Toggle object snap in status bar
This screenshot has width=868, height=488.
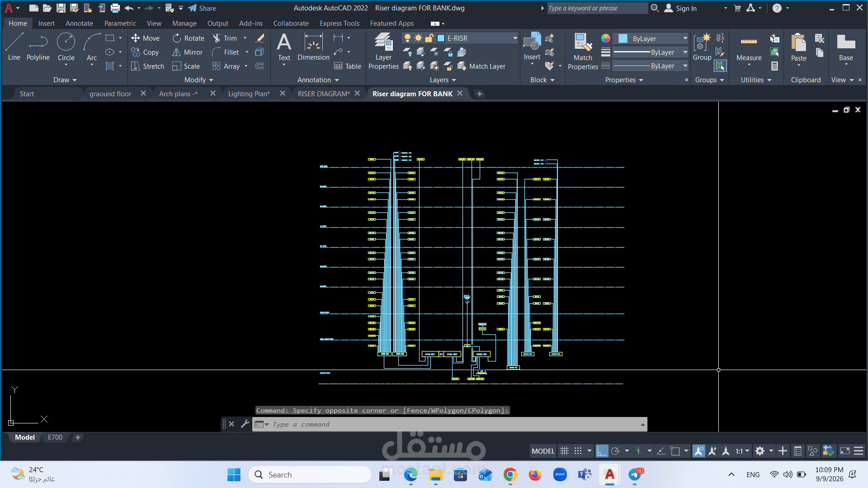tap(675, 451)
